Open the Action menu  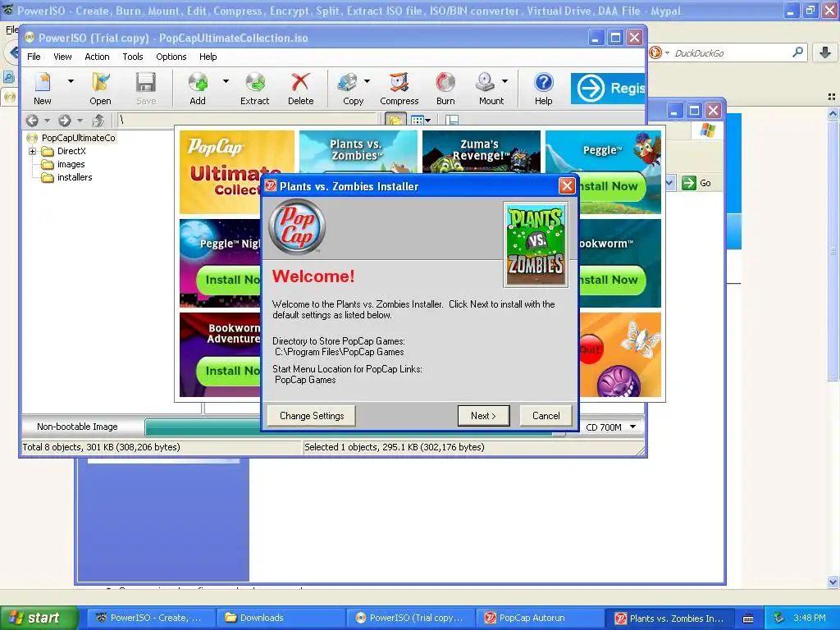[x=97, y=57]
